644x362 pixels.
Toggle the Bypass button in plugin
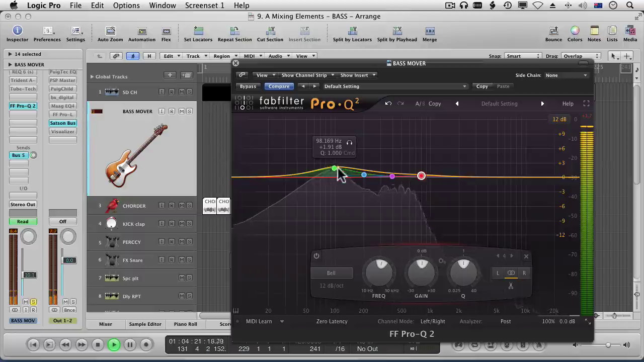248,86
